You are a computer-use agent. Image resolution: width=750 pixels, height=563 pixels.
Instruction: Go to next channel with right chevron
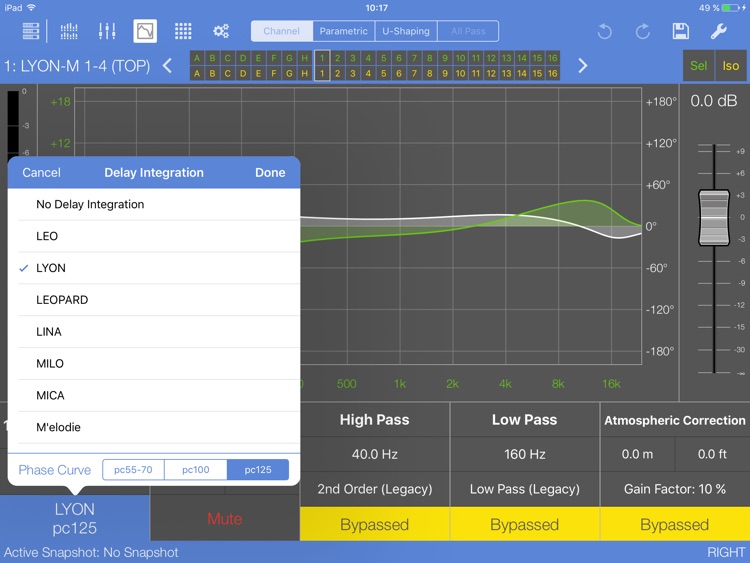(582, 66)
